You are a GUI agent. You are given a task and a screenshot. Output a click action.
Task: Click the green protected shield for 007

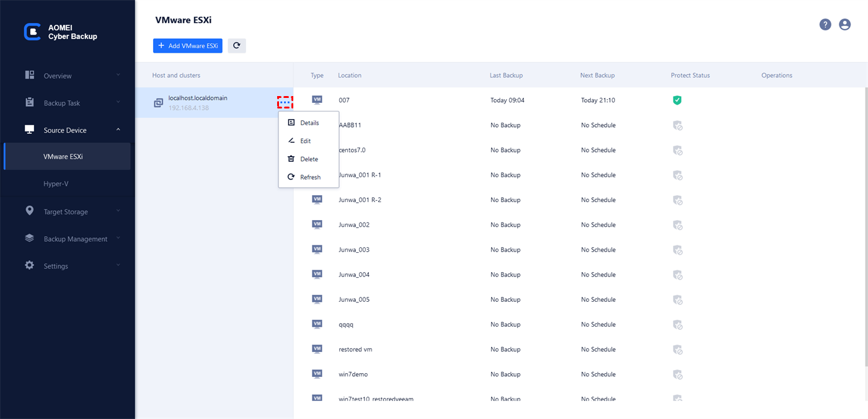(x=677, y=100)
